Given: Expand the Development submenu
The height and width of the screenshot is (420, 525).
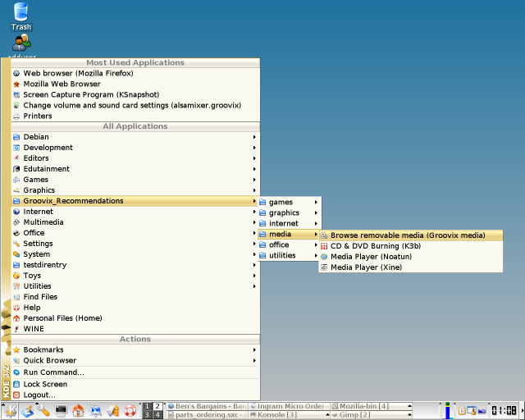Looking at the screenshot, I should point(135,148).
